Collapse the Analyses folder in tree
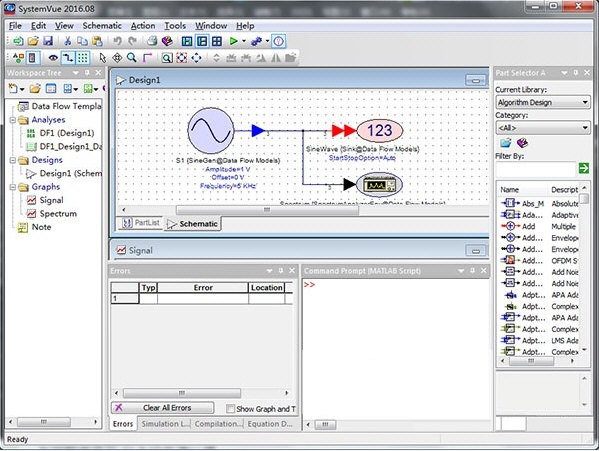Screen dimensions: 599x451 coord(13,120)
